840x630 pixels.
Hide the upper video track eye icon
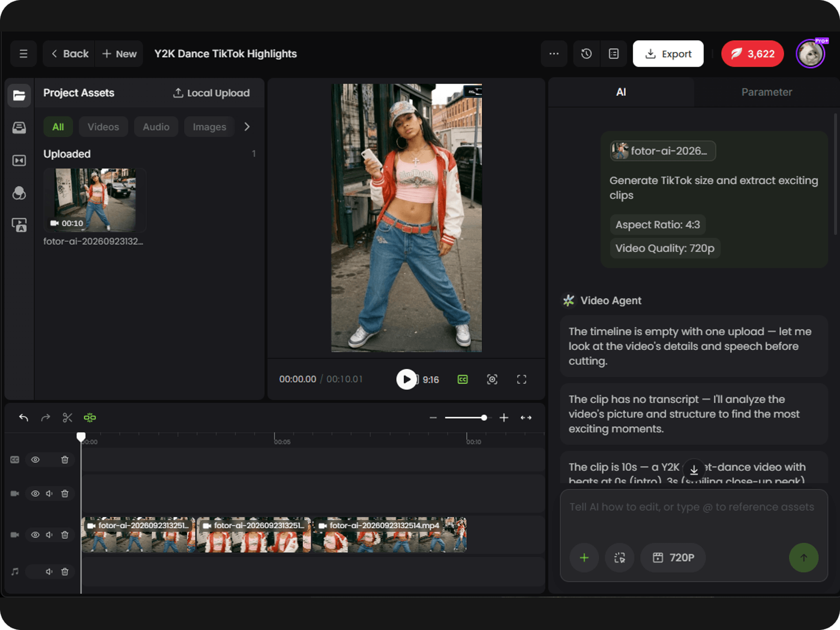[35, 493]
